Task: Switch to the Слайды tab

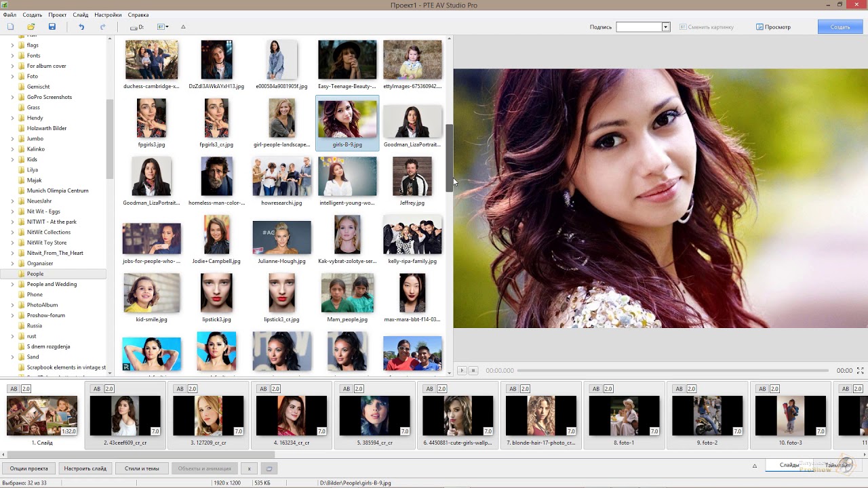Action: [x=789, y=465]
